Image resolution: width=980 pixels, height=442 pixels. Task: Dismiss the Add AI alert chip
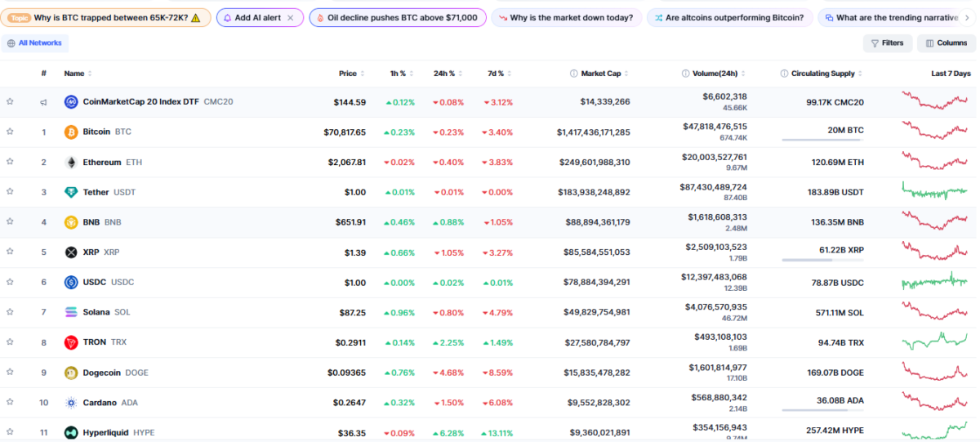pyautogui.click(x=290, y=17)
